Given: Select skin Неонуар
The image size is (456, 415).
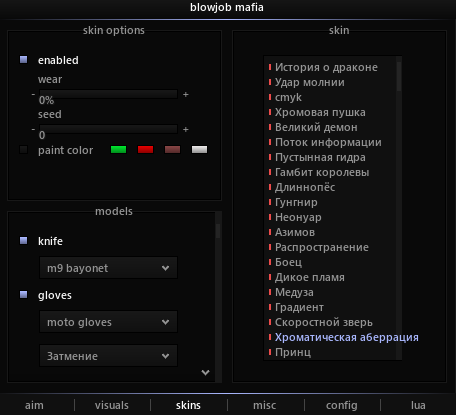Looking at the screenshot, I should [298, 217].
